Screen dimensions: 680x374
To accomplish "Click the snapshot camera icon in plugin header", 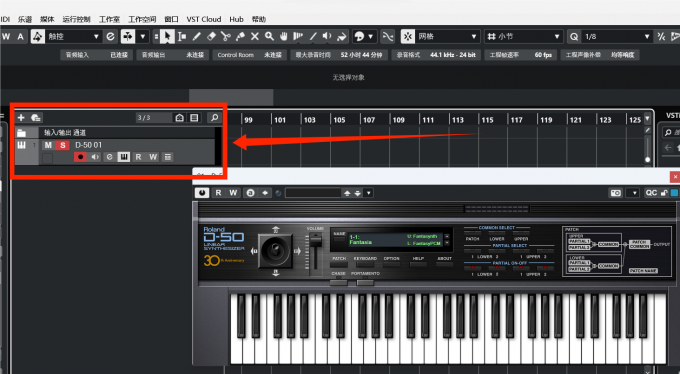I will tap(615, 193).
